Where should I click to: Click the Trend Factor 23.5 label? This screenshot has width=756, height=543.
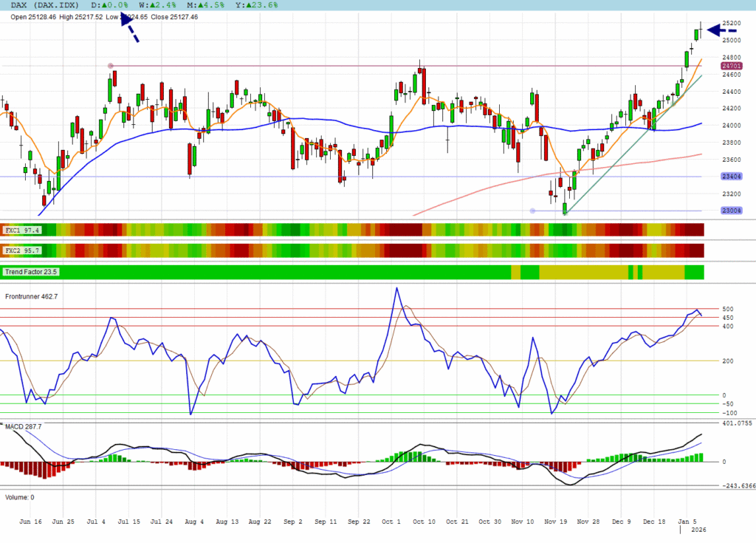point(31,272)
